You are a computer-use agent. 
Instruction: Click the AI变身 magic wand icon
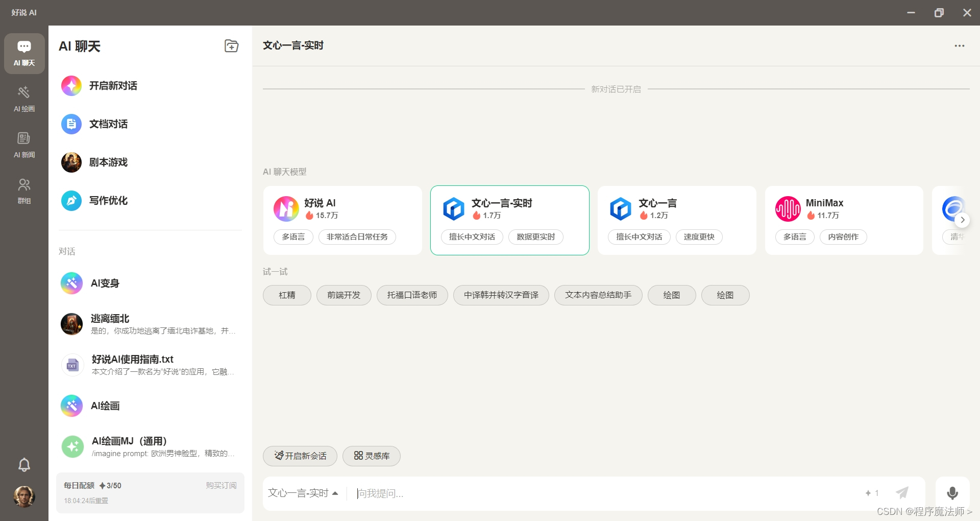pyautogui.click(x=72, y=283)
